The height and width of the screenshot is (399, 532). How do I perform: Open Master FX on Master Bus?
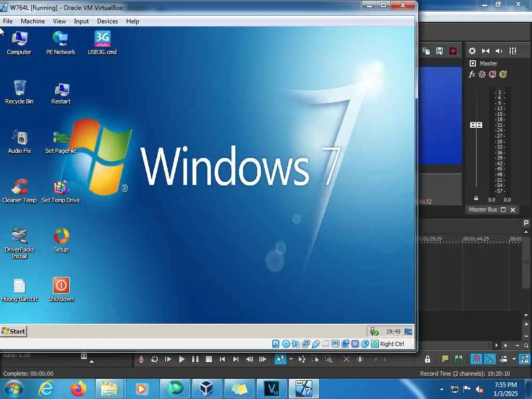(472, 74)
